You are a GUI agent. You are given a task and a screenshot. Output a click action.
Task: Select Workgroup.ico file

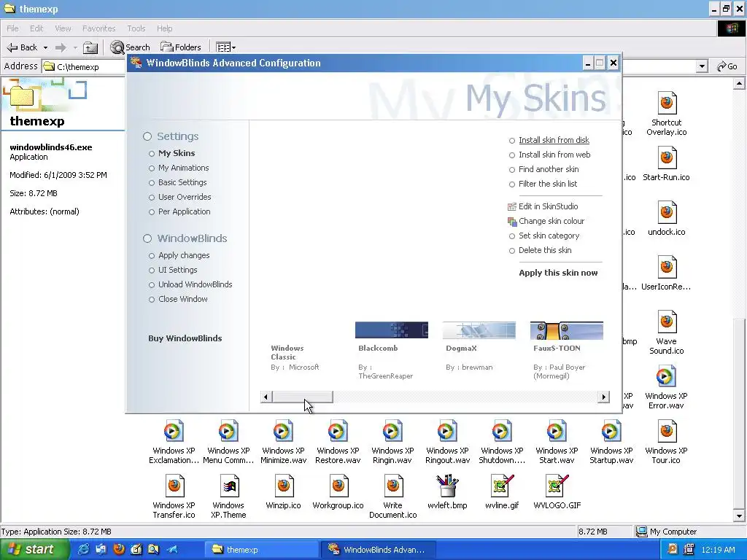pyautogui.click(x=338, y=486)
